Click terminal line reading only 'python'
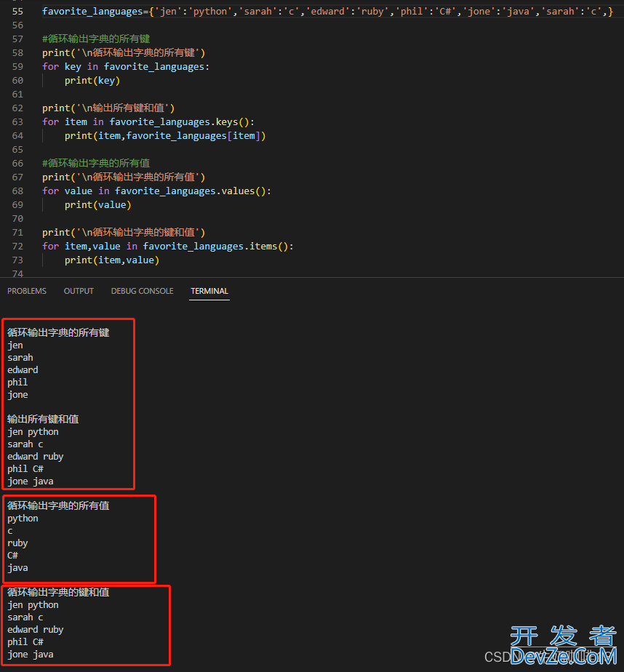Viewport: 624px width, 672px height. tap(23, 519)
